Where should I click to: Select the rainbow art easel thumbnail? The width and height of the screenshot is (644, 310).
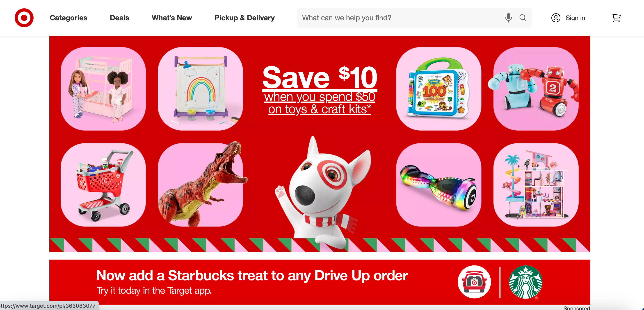tap(200, 89)
